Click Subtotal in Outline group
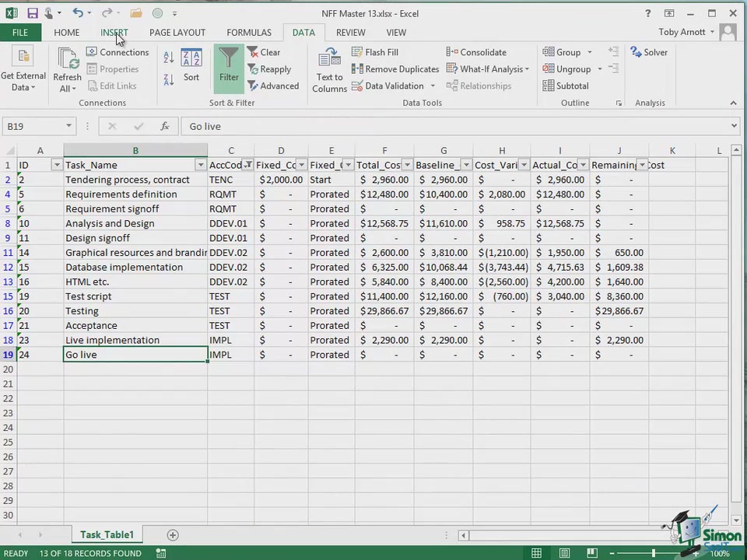The height and width of the screenshot is (560, 747). point(566,86)
